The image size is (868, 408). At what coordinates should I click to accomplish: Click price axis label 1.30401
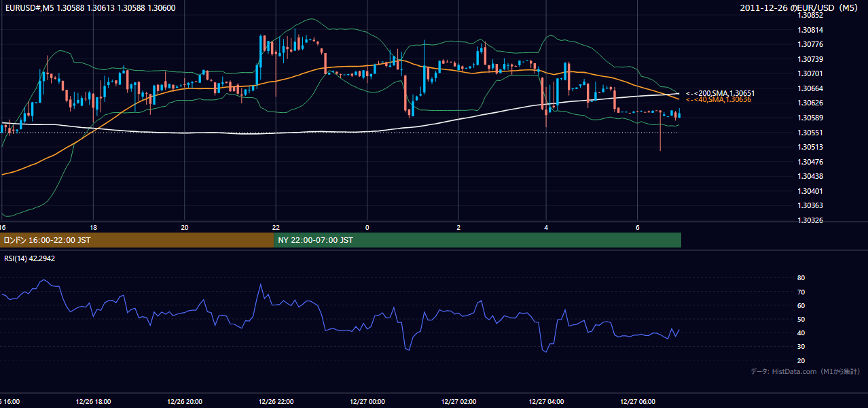coord(810,191)
